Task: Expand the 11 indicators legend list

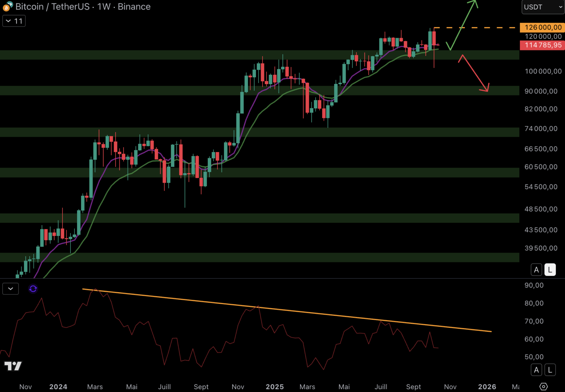Action: pos(14,21)
